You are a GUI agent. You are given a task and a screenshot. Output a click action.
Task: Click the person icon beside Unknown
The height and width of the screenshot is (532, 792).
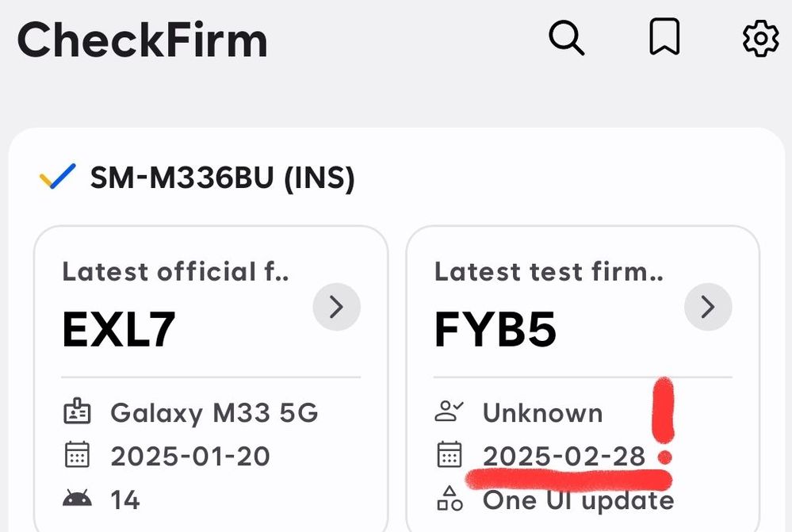449,411
